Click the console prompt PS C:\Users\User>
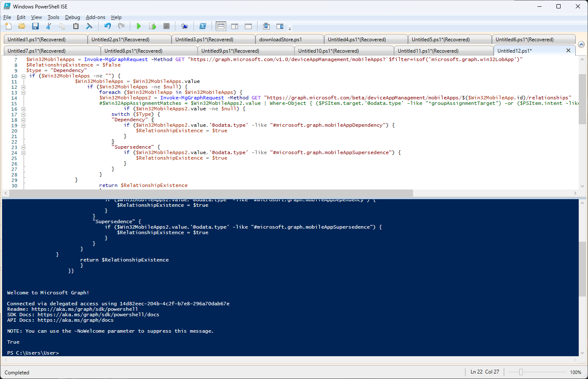The height and width of the screenshot is (379, 588). point(33,353)
